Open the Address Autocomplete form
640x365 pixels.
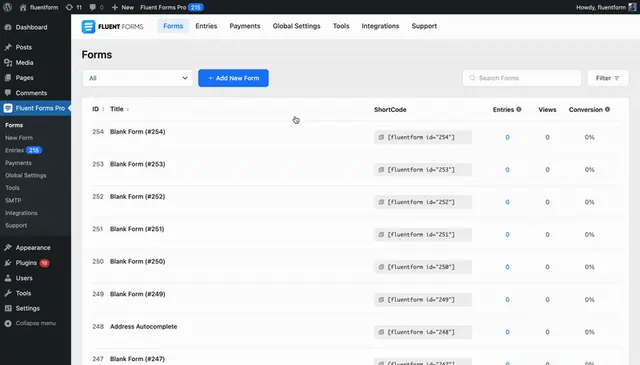(x=144, y=327)
